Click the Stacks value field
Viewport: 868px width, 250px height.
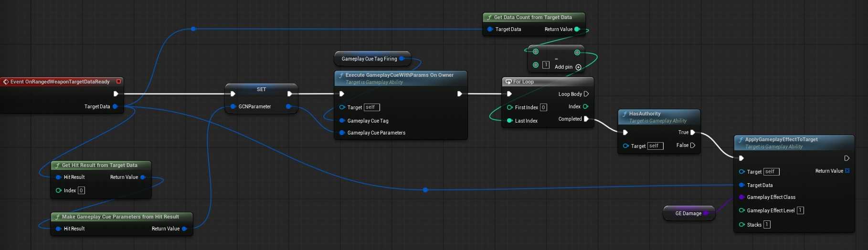(x=767, y=225)
